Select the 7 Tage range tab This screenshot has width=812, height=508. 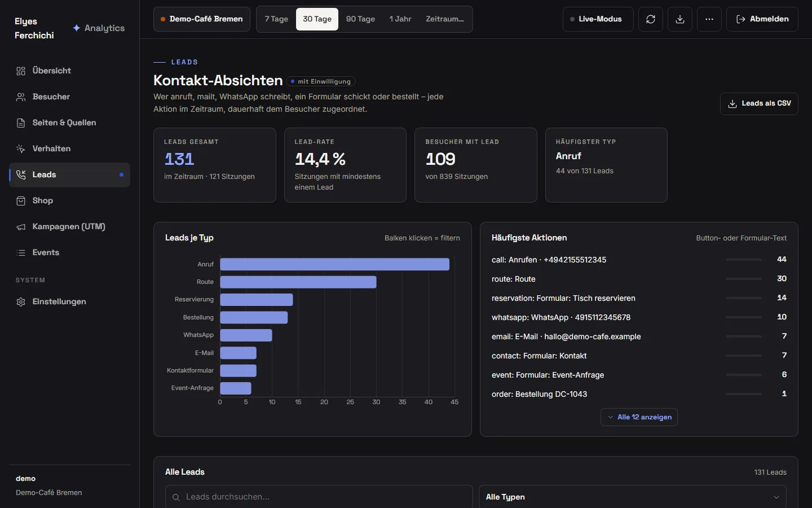[x=276, y=19]
